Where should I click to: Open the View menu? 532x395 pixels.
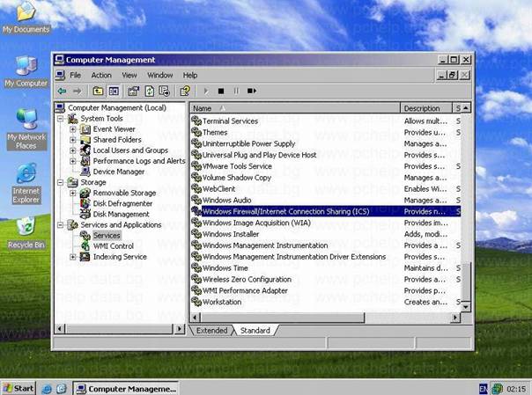pyautogui.click(x=129, y=76)
